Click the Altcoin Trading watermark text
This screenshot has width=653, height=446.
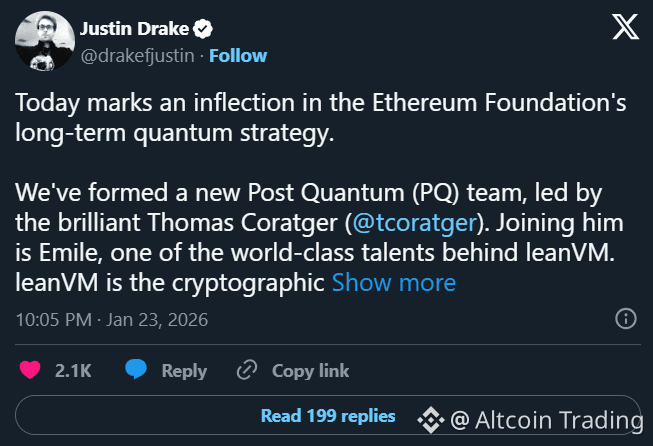tap(546, 420)
